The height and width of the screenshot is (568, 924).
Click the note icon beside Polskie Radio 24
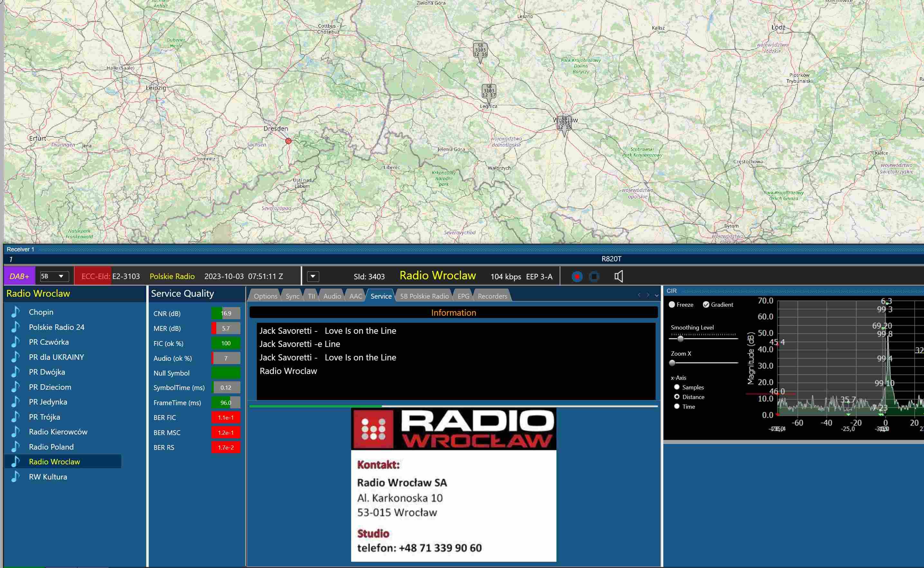(x=15, y=327)
